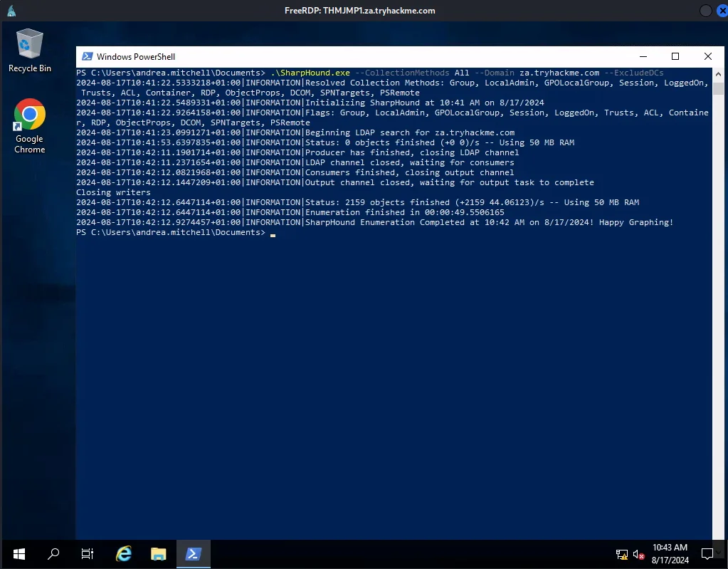Click the 'Happy Graphing!' text
Viewport: 728px width, 569px height.
(636, 222)
